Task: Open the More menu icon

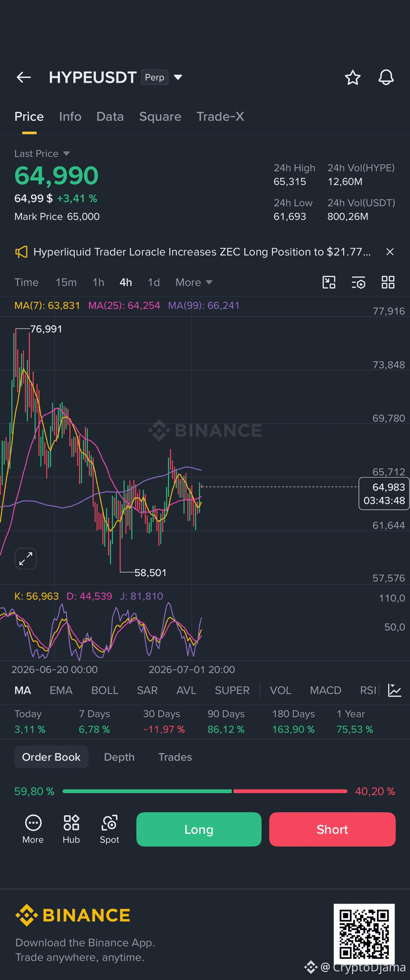Action: pos(33,829)
